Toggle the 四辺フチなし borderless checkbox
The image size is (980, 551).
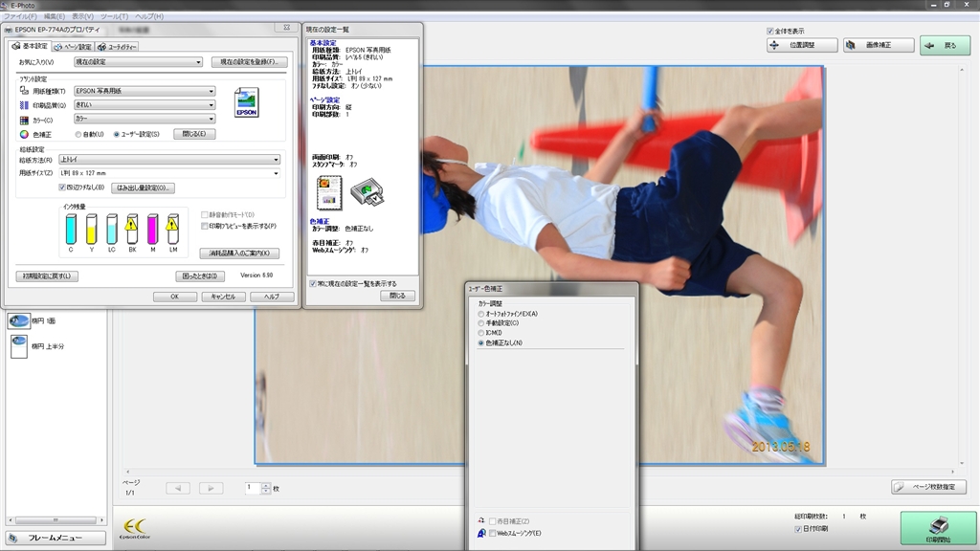(63, 187)
